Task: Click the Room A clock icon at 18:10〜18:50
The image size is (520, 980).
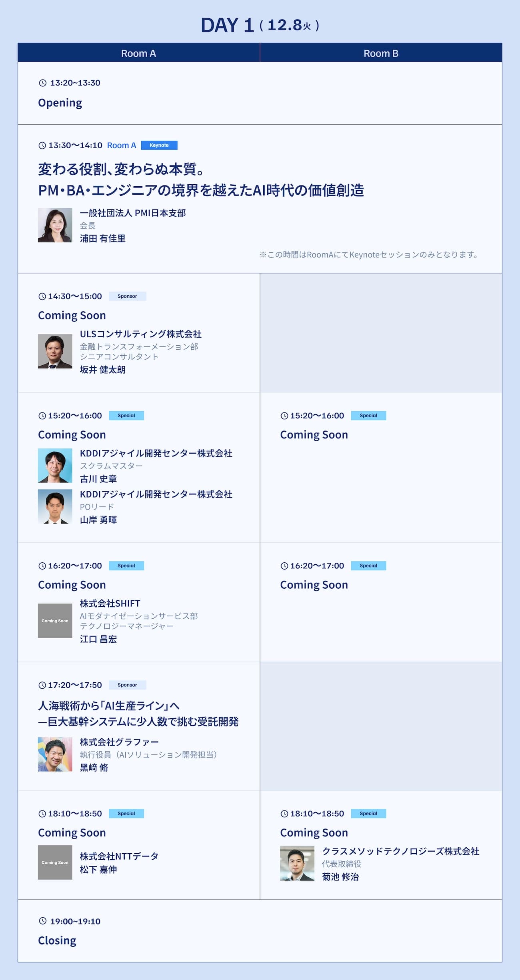Action: [x=42, y=814]
